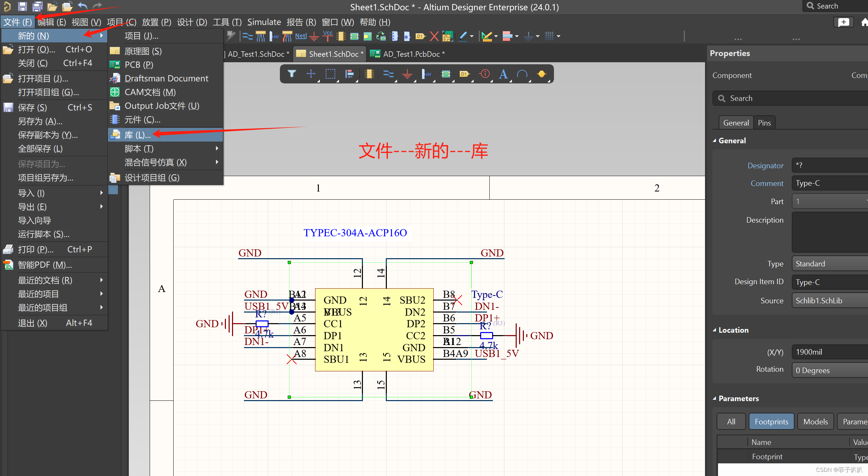Click the Place Part chip icon in active bar
This screenshot has width=868, height=476.
[x=369, y=74]
